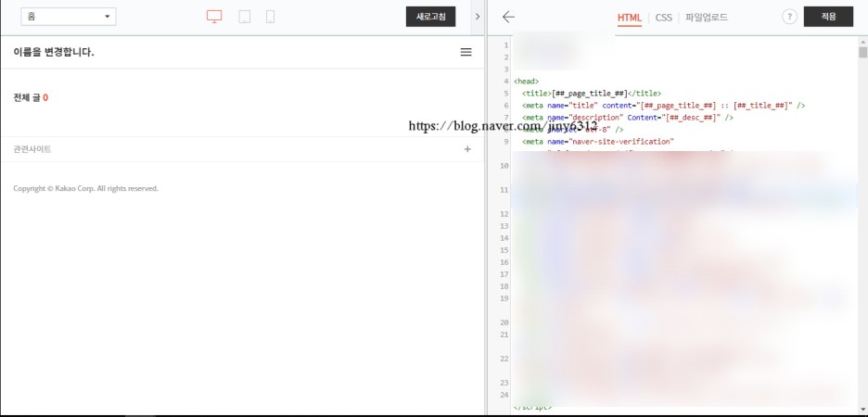Switch to mobile preview icon
The width and height of the screenshot is (868, 417).
click(270, 18)
